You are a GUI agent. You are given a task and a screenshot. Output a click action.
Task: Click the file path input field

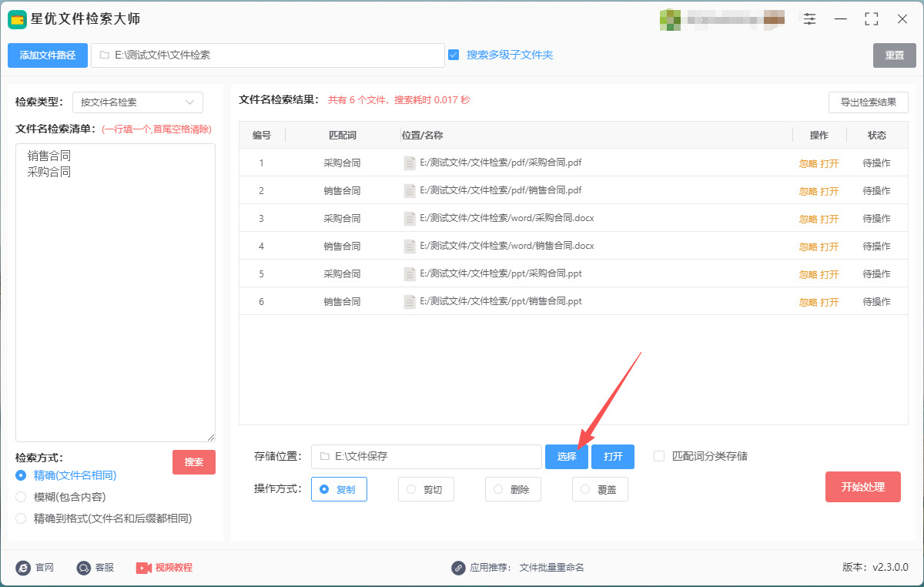[x=268, y=55]
